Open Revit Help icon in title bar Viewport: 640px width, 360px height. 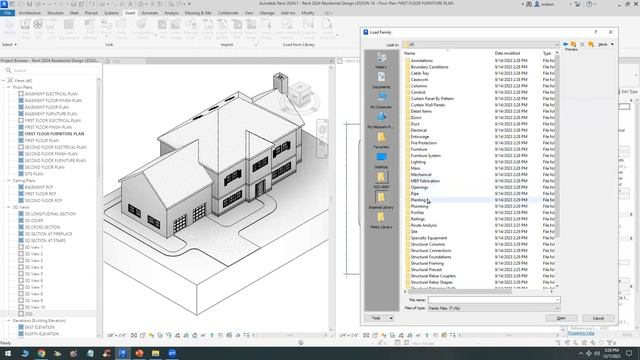pyautogui.click(x=589, y=4)
